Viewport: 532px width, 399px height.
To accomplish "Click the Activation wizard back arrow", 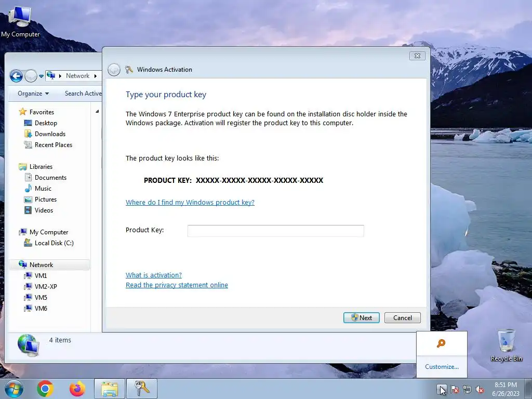I will pos(114,70).
